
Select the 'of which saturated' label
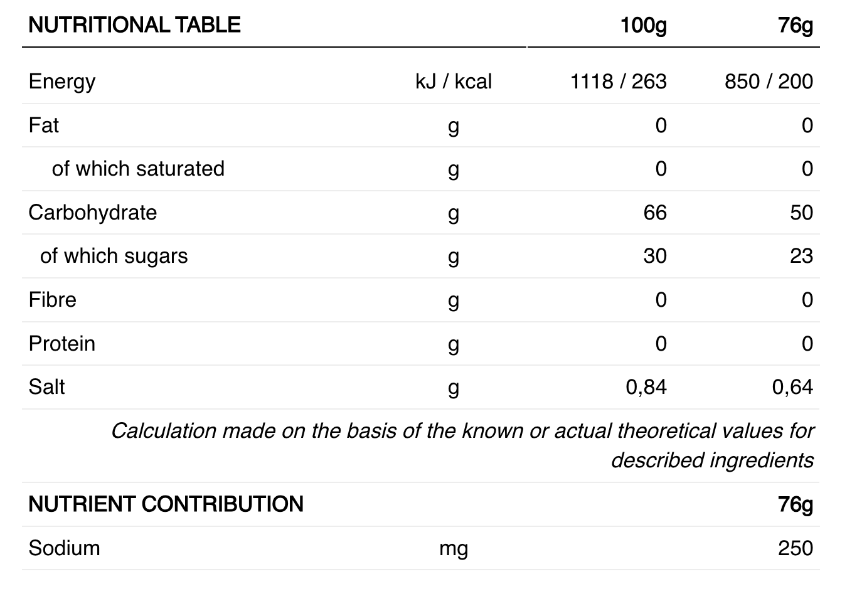click(138, 169)
